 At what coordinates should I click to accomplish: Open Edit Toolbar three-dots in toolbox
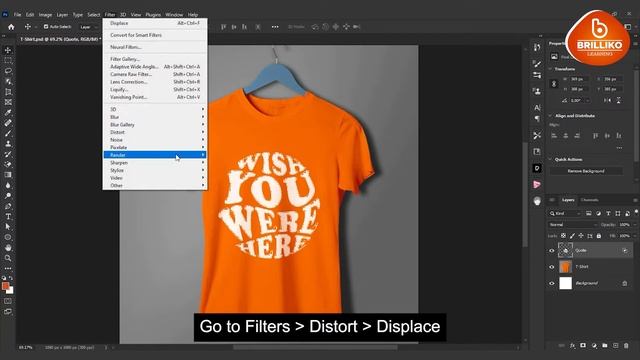[x=8, y=269]
